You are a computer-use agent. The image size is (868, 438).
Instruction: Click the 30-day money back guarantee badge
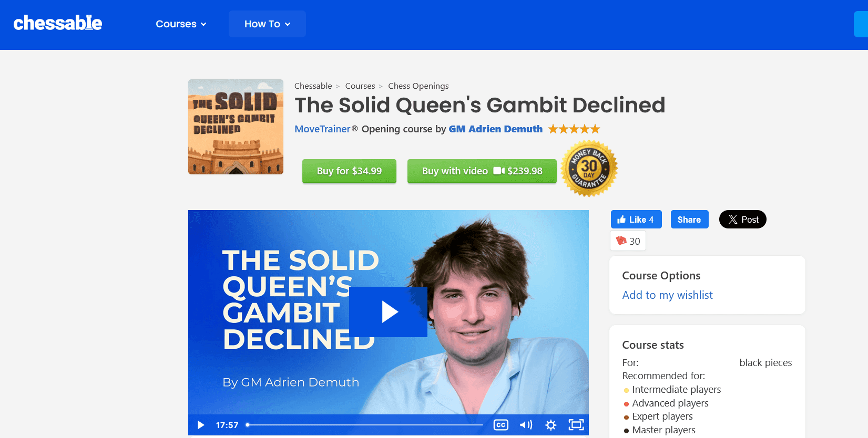tap(589, 169)
